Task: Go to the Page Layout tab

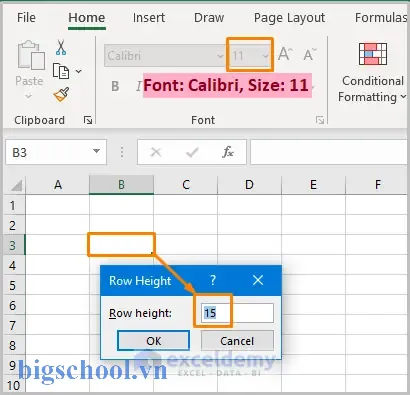Action: point(289,18)
